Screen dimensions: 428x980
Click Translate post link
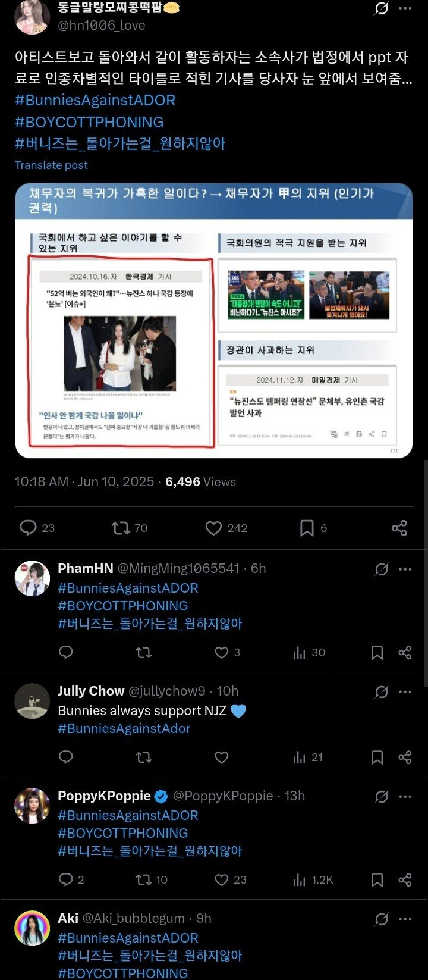click(51, 165)
